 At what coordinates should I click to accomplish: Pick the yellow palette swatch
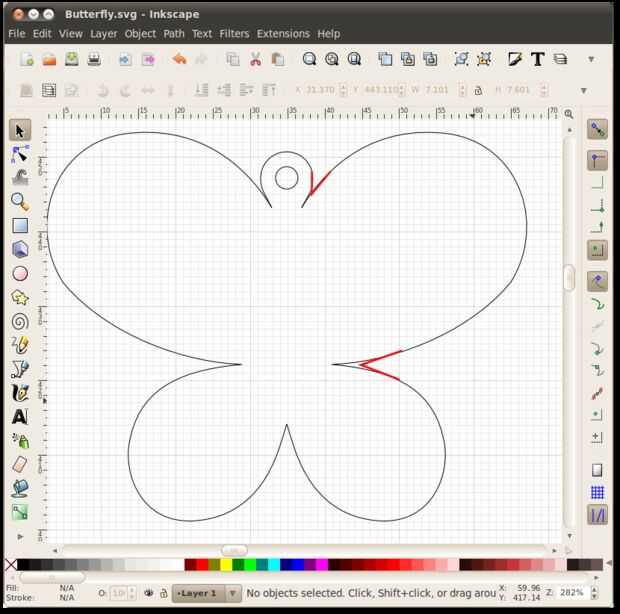(226, 565)
